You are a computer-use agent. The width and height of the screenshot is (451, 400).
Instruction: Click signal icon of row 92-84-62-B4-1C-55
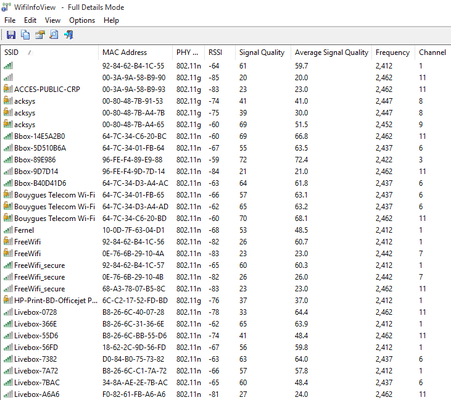(x=8, y=66)
